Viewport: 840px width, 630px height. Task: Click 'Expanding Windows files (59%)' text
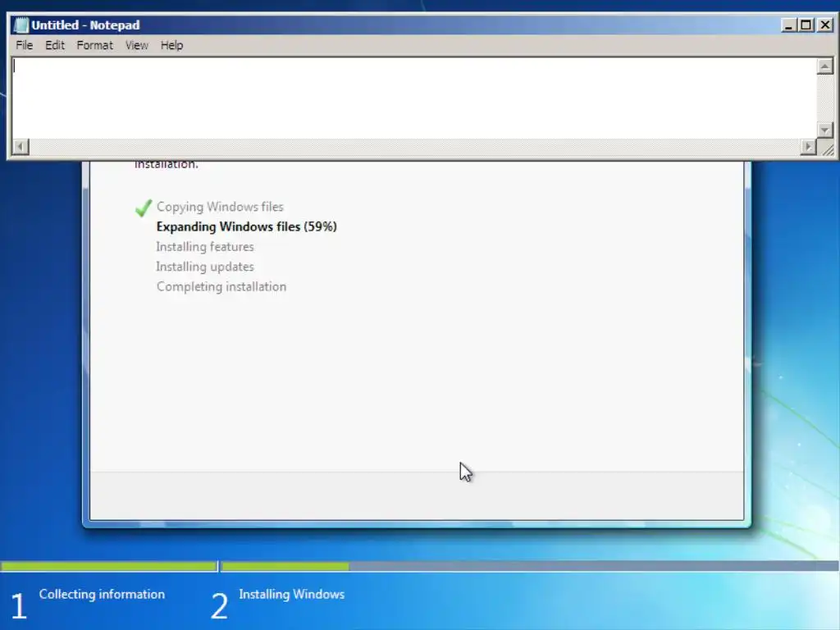tap(246, 226)
